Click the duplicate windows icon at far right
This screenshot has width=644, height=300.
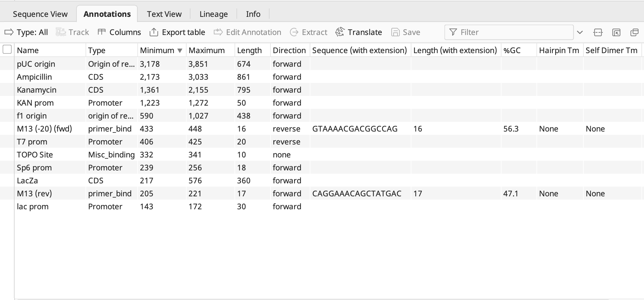click(x=634, y=32)
